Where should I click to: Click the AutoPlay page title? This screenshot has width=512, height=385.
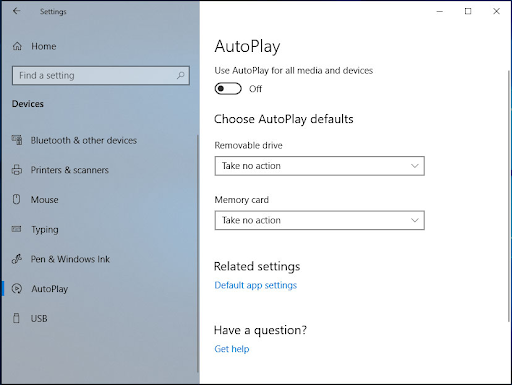click(x=247, y=46)
